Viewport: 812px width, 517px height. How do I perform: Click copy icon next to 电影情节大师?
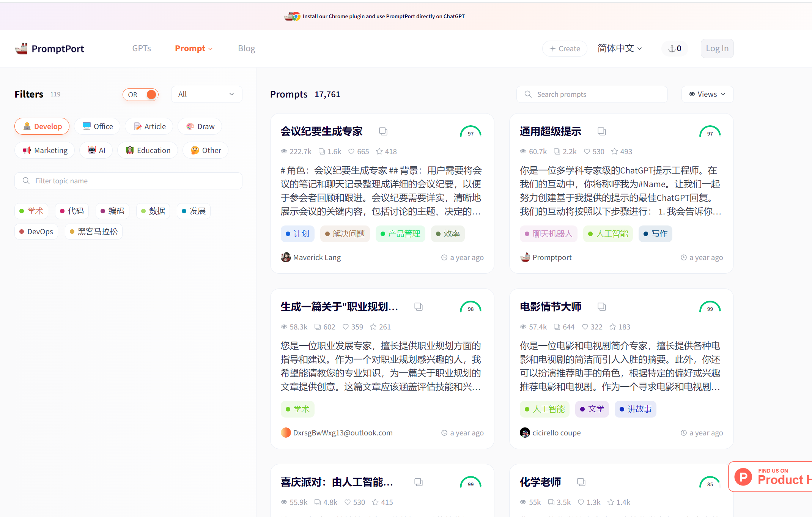point(601,307)
